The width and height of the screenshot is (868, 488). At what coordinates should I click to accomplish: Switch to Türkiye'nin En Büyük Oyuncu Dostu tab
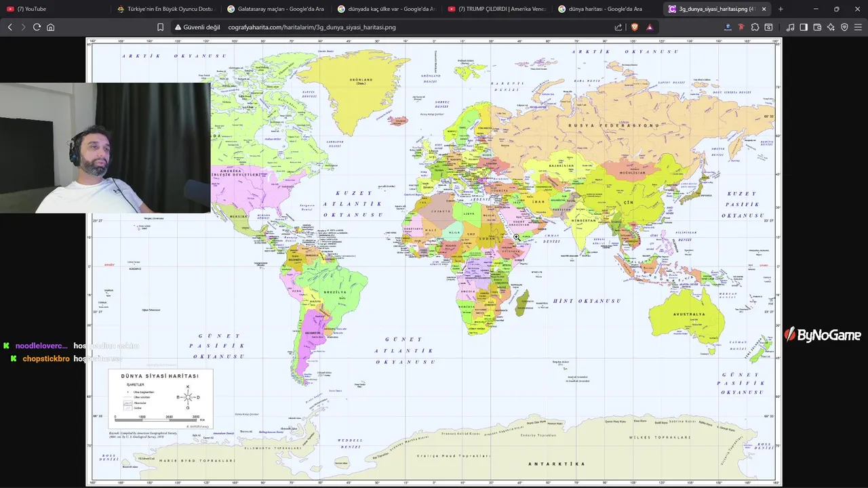click(165, 9)
